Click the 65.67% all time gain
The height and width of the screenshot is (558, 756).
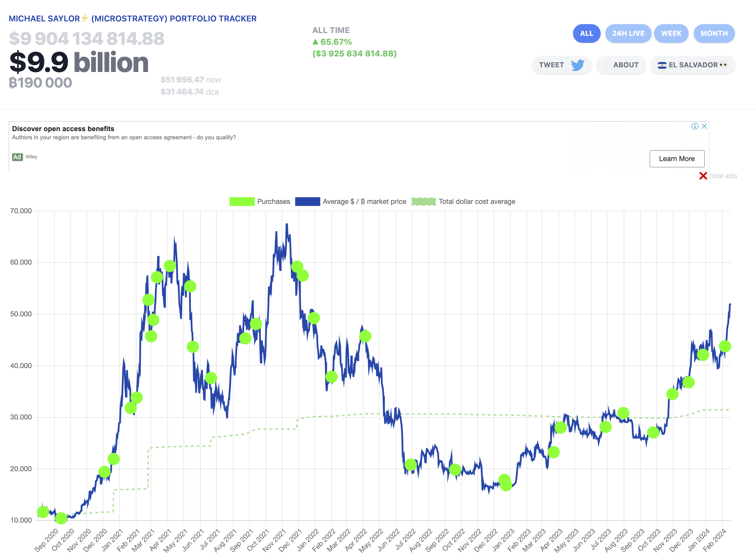pos(332,42)
